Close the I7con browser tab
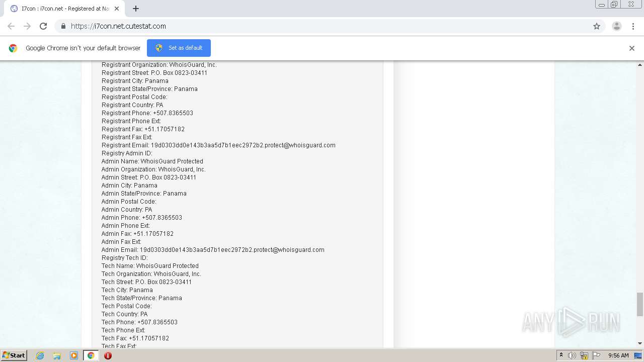The width and height of the screenshot is (644, 362). (x=117, y=9)
